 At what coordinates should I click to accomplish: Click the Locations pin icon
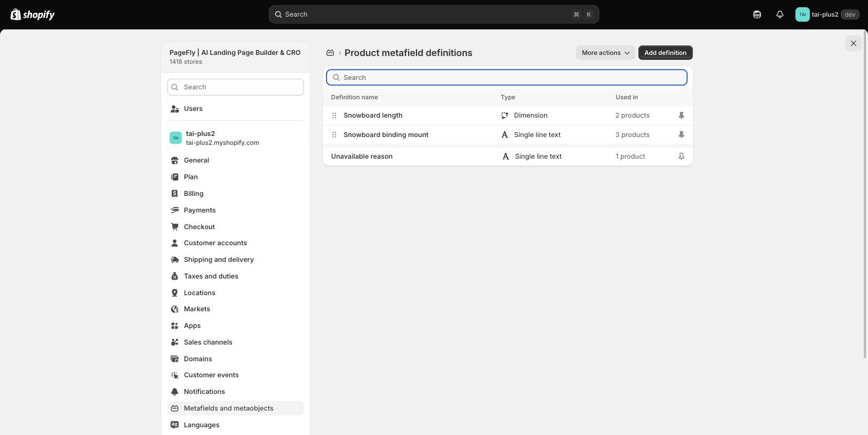point(174,293)
